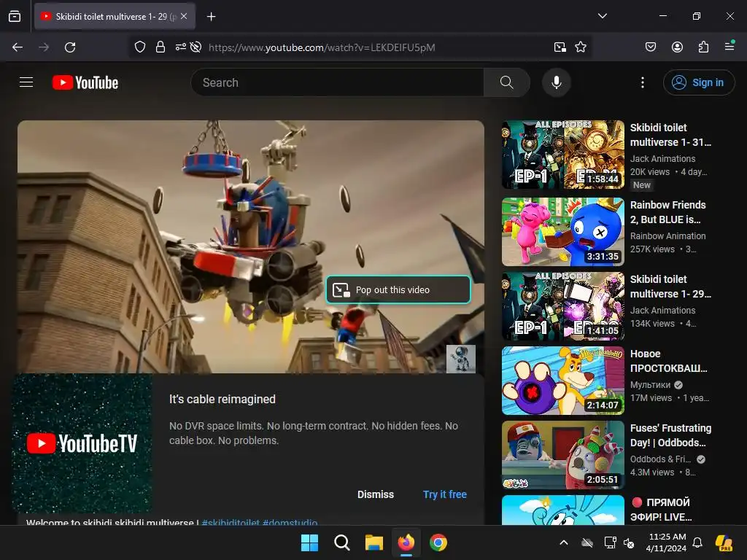This screenshot has width=747, height=560.
Task: Reload the current page
Action: coord(70,47)
